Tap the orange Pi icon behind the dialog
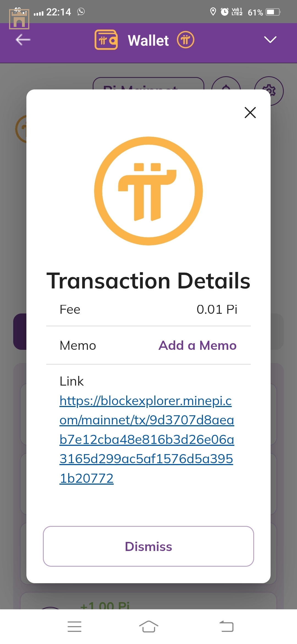Viewport: 297px width, 644px height. tap(21, 129)
